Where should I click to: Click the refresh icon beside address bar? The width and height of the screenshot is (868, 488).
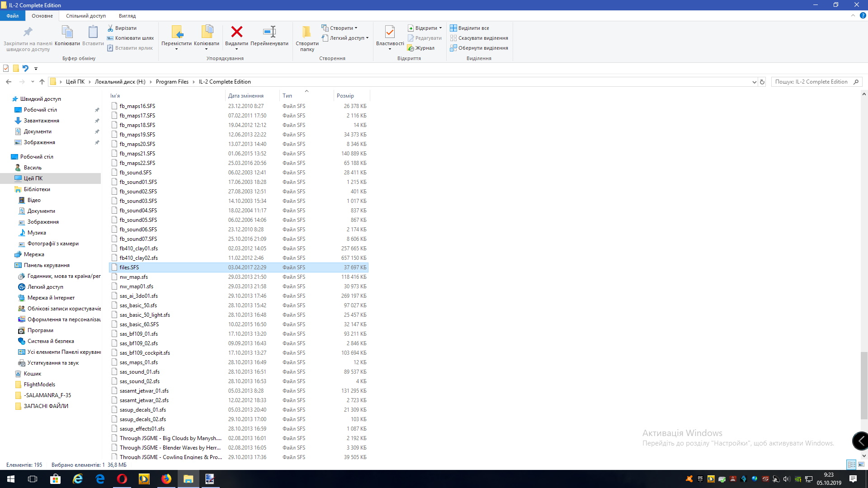(762, 82)
